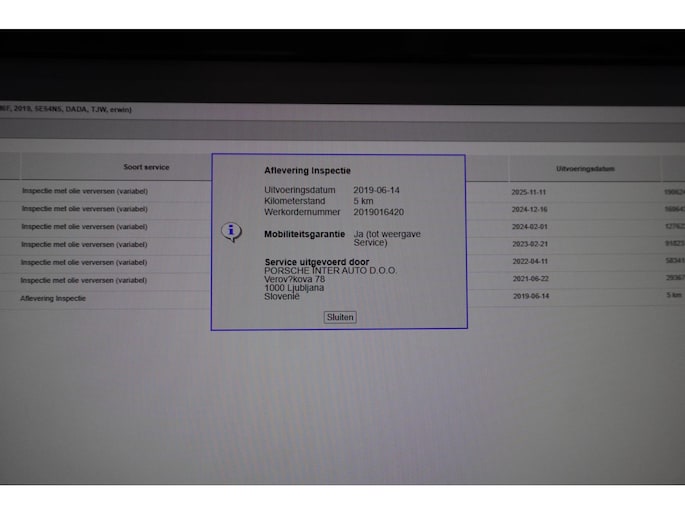
Task: Click the Mobiliteitsgarantie label
Action: [x=304, y=234]
